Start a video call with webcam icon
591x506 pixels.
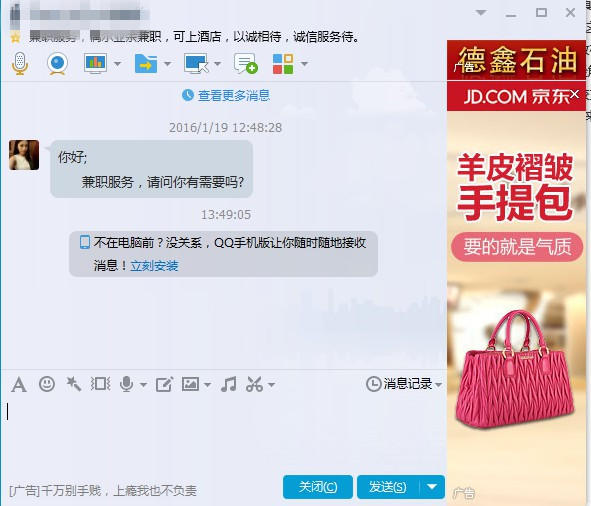click(57, 63)
